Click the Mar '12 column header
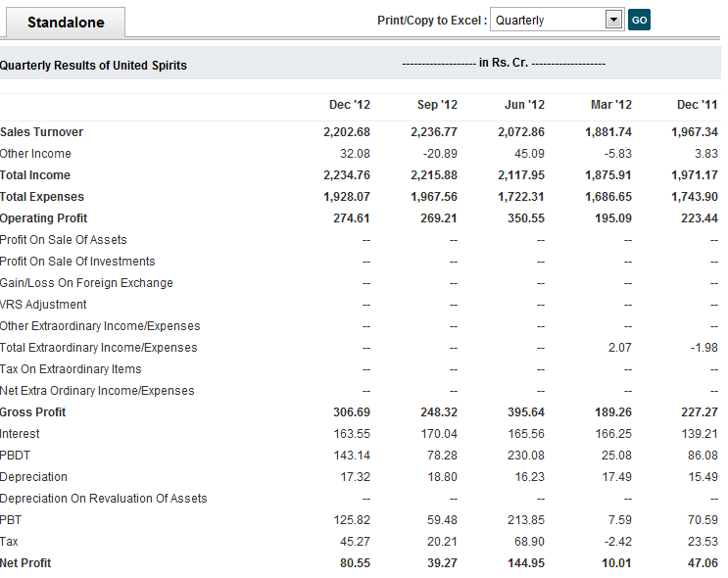Viewport: 728px width, 578px height. click(x=611, y=105)
